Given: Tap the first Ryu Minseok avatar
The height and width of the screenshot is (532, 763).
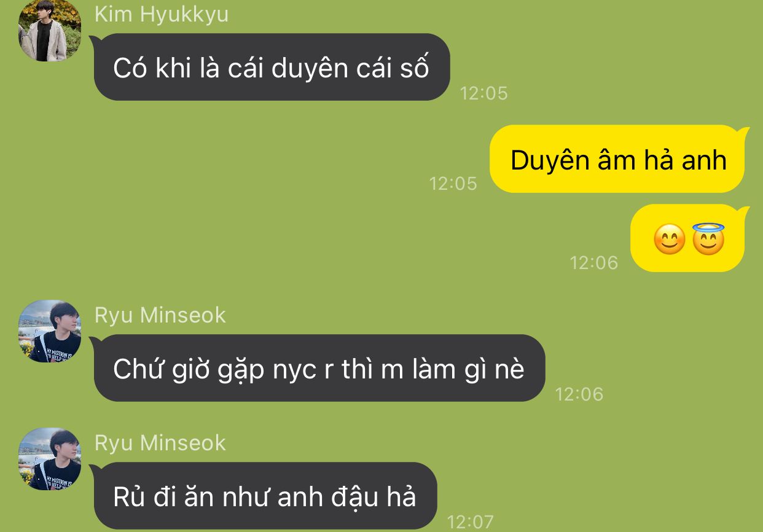Looking at the screenshot, I should 50,331.
